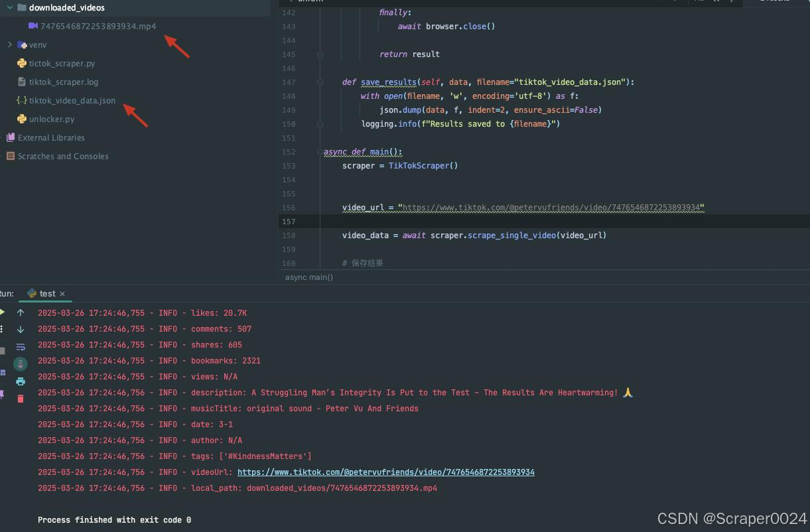Click the 'date: 3-1' log line

135,425
